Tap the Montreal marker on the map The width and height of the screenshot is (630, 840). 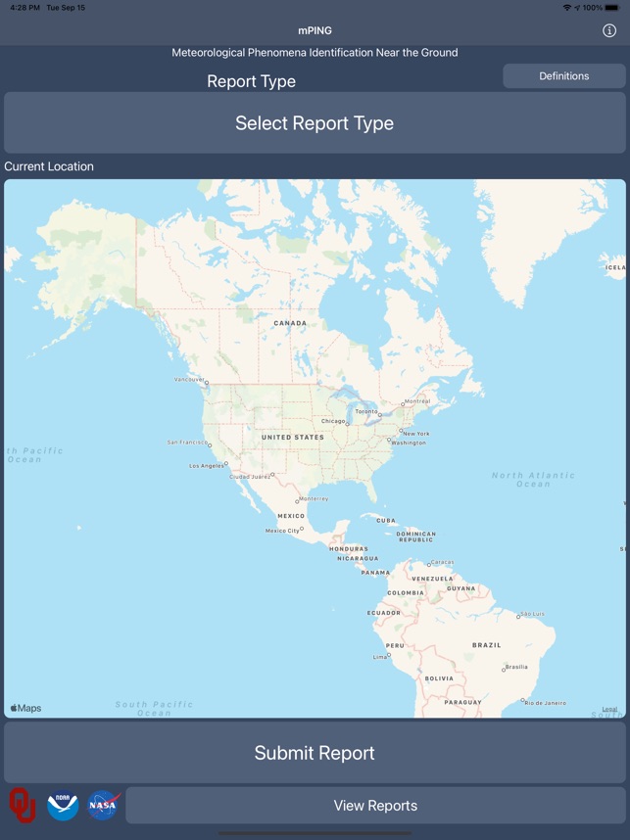403,402
